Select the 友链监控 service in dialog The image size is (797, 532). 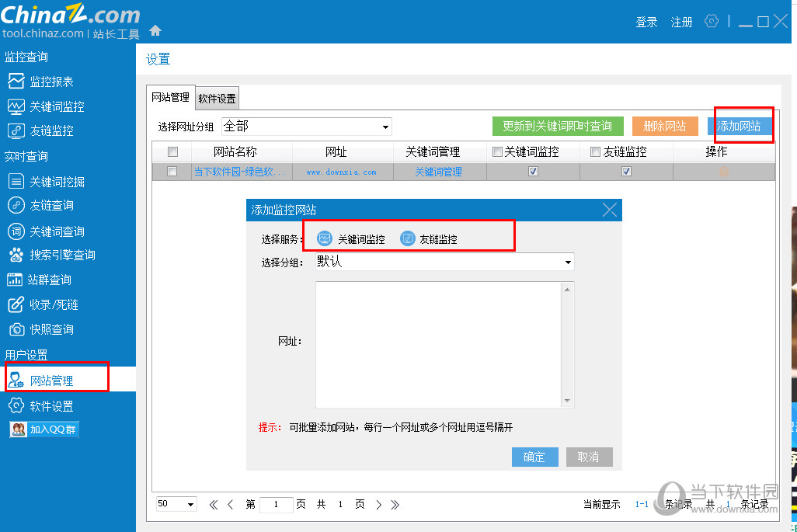pos(429,238)
